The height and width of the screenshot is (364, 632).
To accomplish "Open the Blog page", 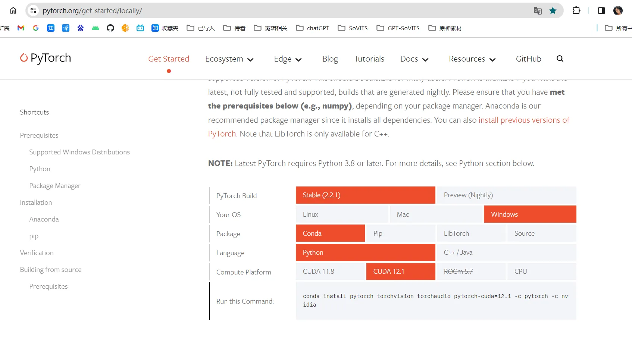I will (x=330, y=59).
